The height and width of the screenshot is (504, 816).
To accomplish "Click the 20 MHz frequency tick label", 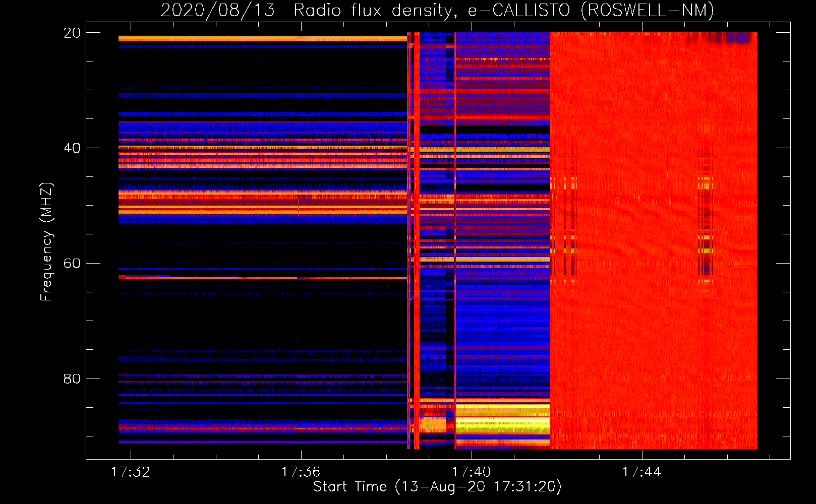I will coord(72,33).
